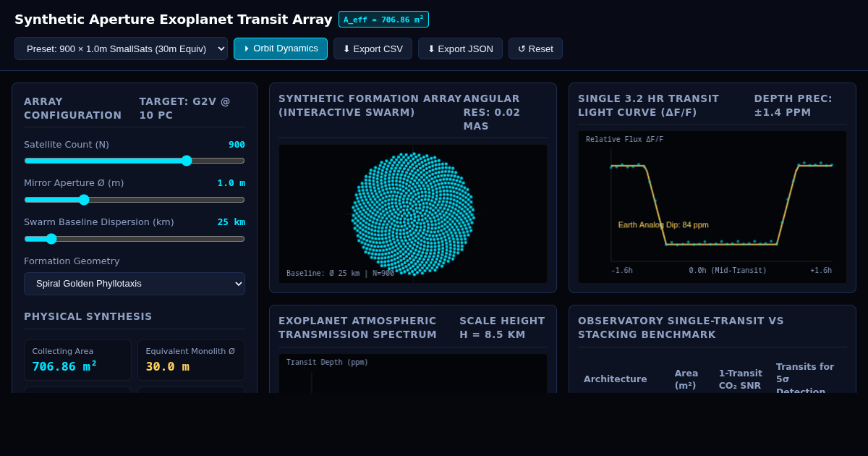Reset the array configuration
Screen dimensions: 868x456
pos(535,48)
